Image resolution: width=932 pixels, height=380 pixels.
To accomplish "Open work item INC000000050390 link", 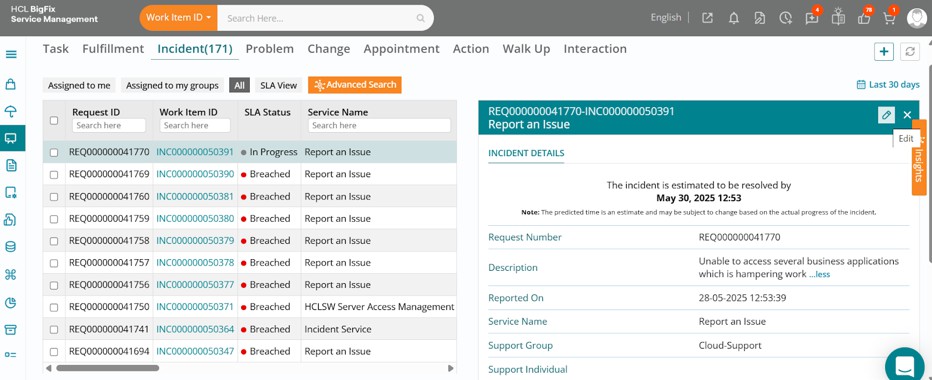I will click(x=195, y=174).
